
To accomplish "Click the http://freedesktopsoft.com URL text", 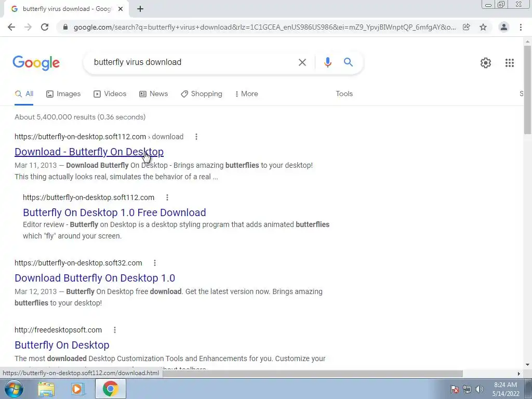I will pos(58,330).
